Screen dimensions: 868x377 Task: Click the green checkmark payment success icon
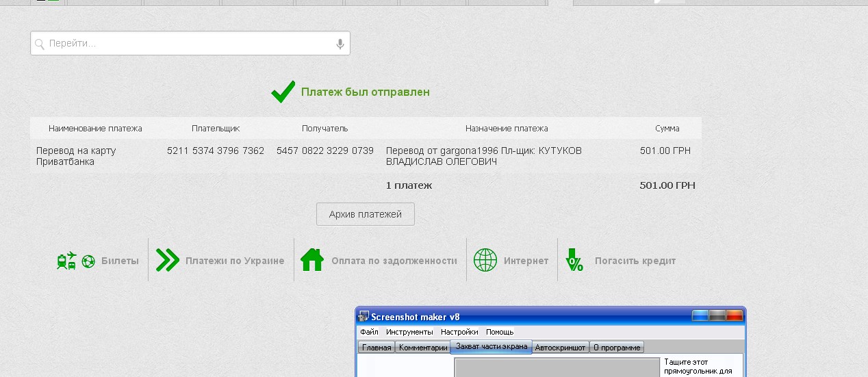point(283,92)
